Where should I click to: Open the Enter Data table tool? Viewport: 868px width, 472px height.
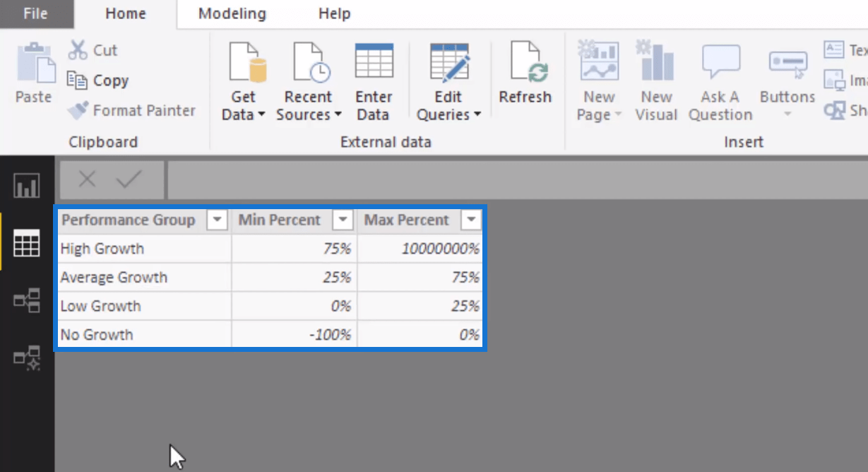[374, 81]
